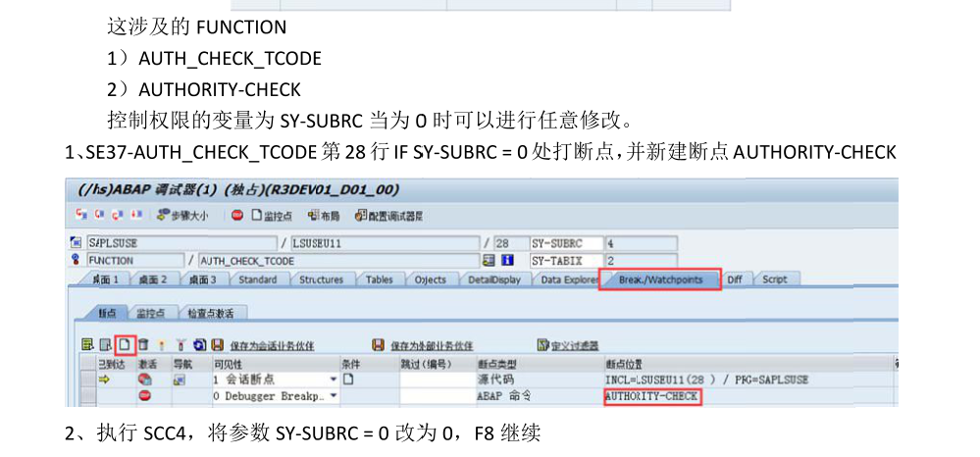Click the select all rows icon in breakpoint toolbar
The height and width of the screenshot is (457, 980).
click(87, 345)
